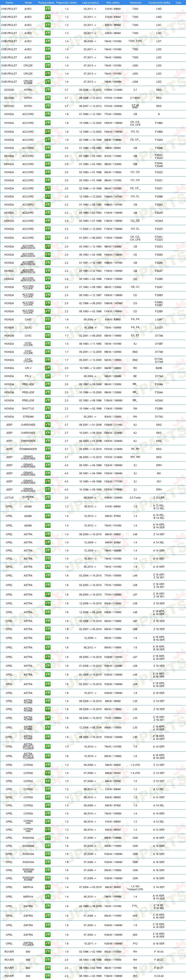Click fuel icon in Opel Zafira F75_ row
186x980 pixels.
point(47,906)
